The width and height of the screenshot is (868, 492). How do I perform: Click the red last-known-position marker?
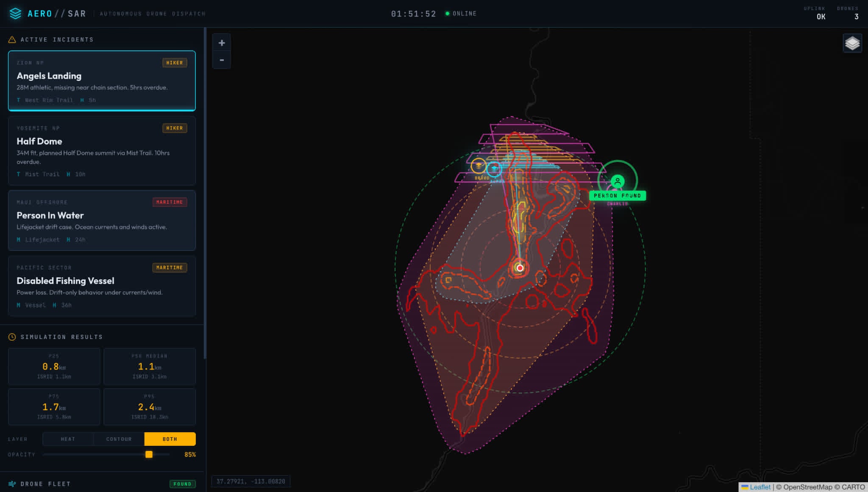520,268
